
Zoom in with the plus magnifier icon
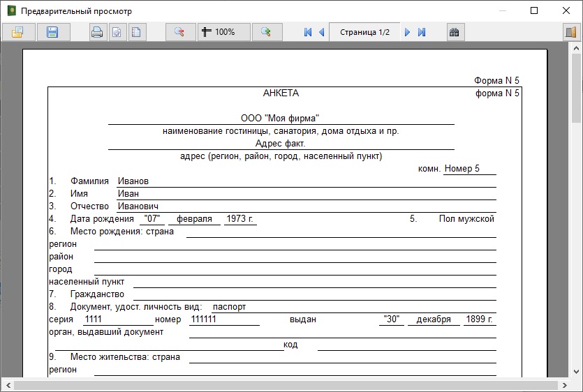click(x=266, y=32)
